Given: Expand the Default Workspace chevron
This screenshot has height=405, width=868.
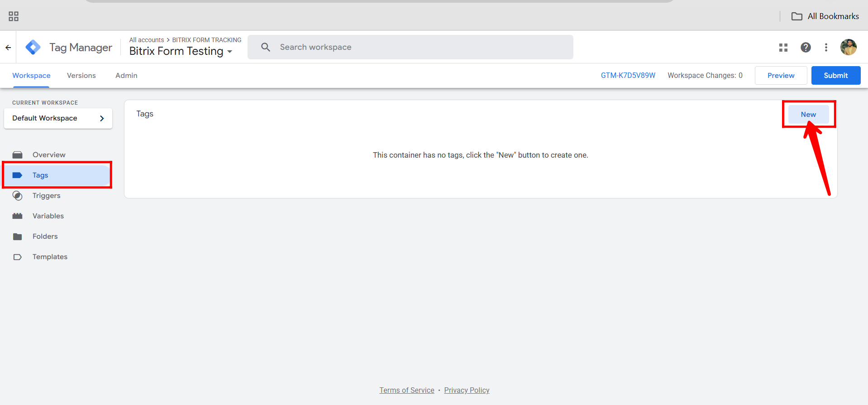Looking at the screenshot, I should (102, 118).
